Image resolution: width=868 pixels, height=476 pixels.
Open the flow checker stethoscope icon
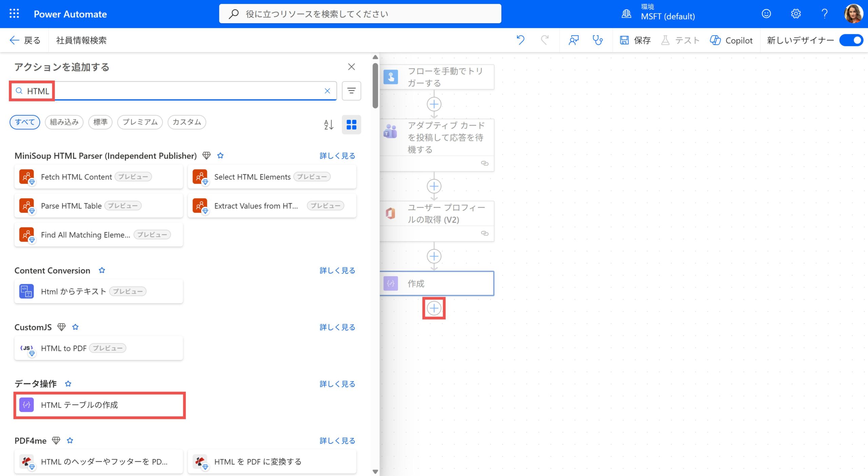[597, 40]
